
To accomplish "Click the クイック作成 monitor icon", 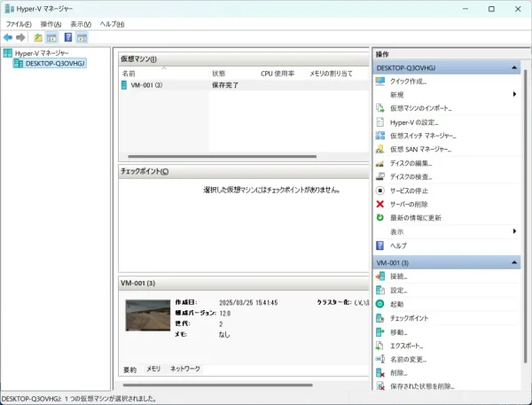I will tap(380, 81).
